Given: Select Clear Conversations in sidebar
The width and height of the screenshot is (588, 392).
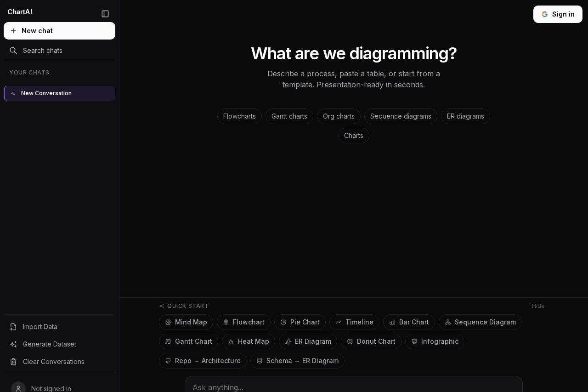Looking at the screenshot, I should click(60, 362).
